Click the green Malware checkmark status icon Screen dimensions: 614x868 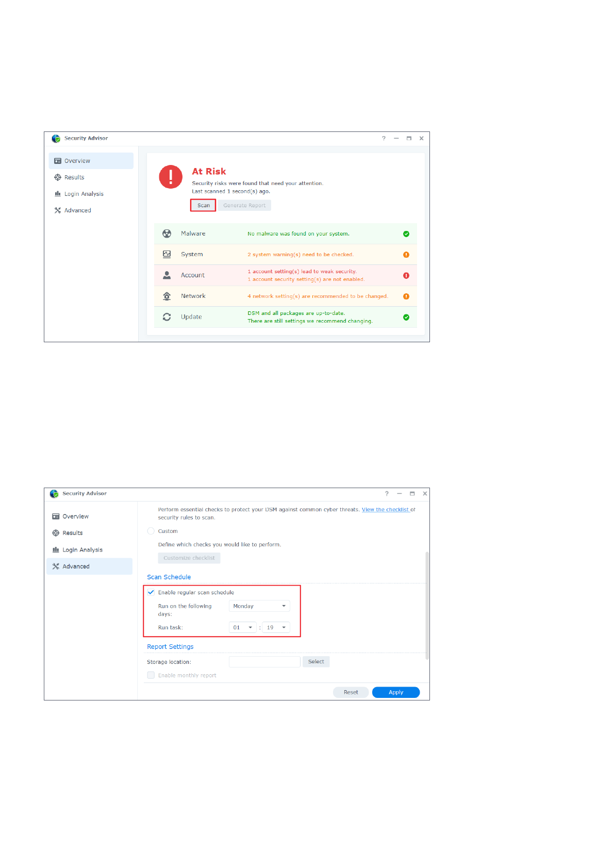tap(406, 234)
